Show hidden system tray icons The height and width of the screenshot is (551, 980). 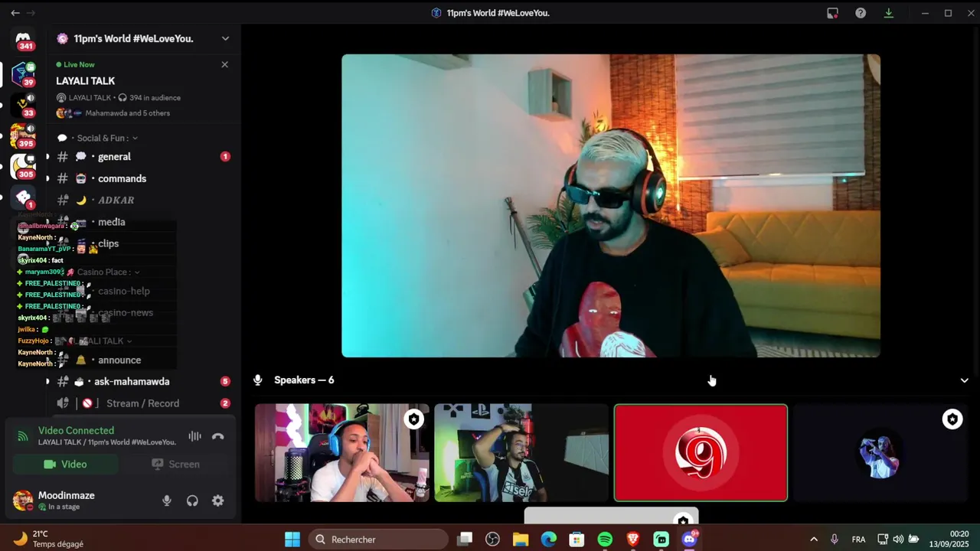coord(813,540)
